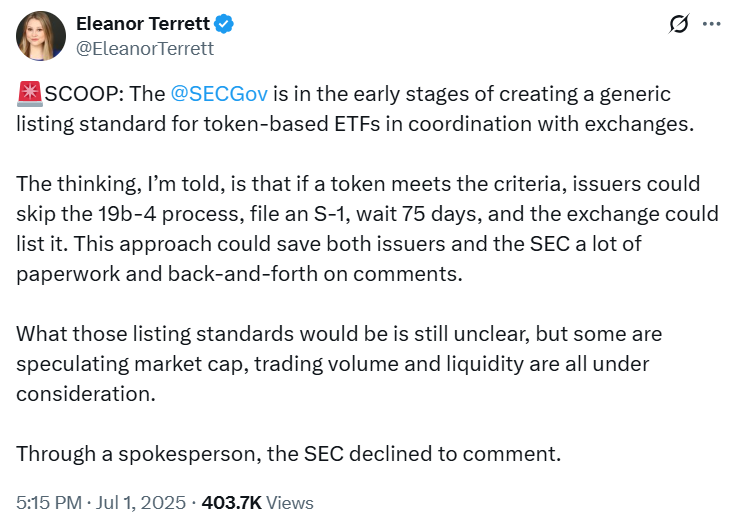Click the red siren emoji before SCOOP
731x526 pixels.
30,93
